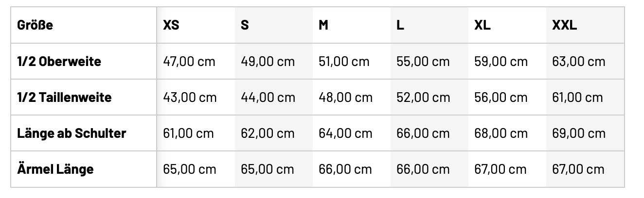This screenshot has height=198, width=644.
Task: Select the XXL column header
Action: 564,25
